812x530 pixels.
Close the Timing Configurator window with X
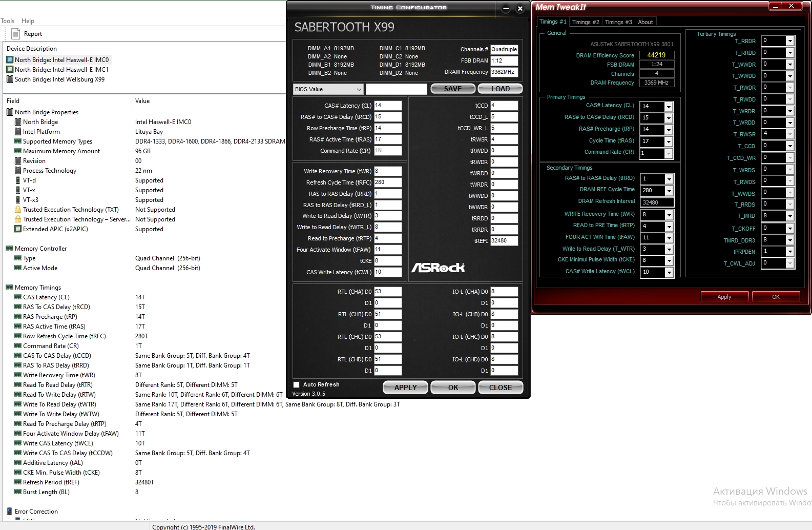(520, 8)
